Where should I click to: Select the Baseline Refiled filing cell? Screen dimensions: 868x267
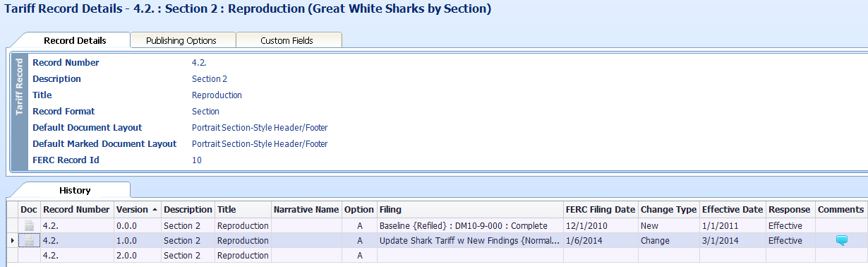click(x=471, y=225)
